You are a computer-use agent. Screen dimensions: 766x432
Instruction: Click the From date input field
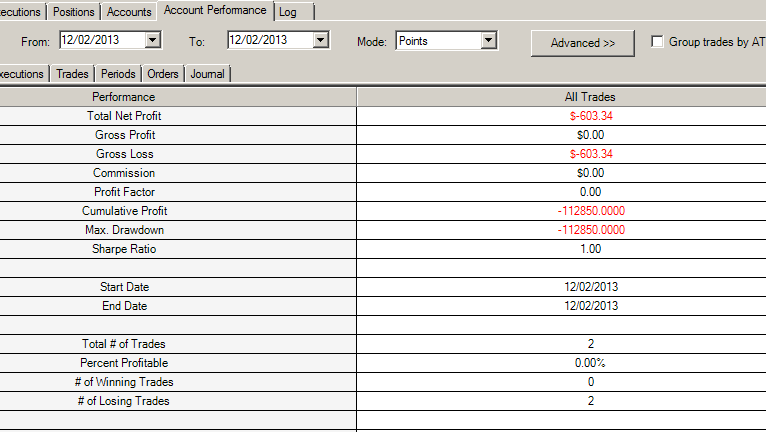click(102, 41)
